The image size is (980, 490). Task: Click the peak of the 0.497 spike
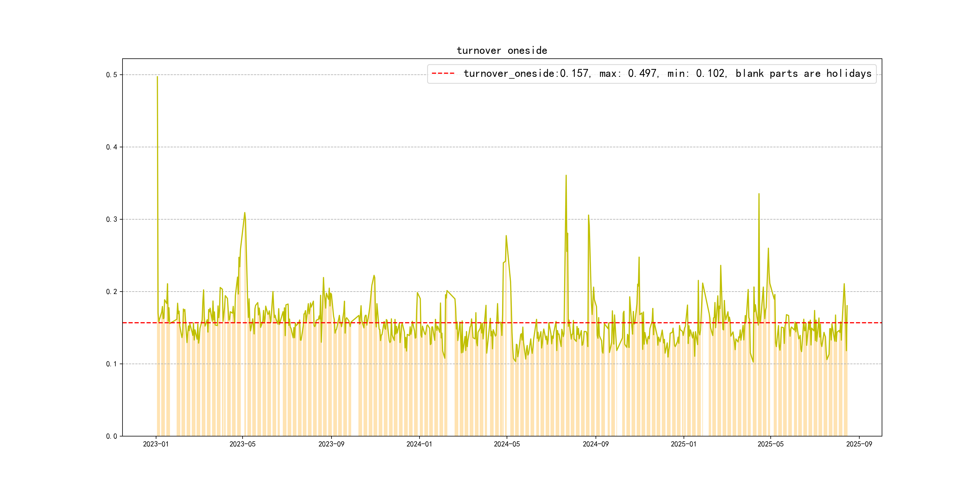click(157, 77)
